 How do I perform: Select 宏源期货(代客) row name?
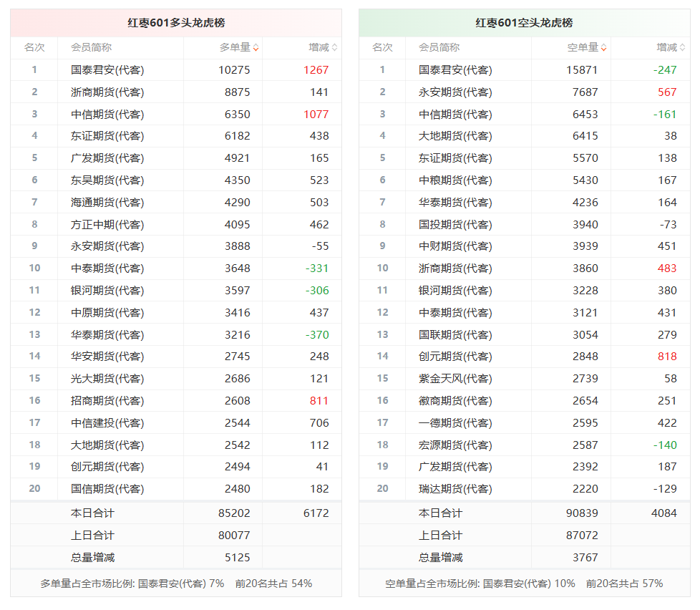tap(455, 445)
